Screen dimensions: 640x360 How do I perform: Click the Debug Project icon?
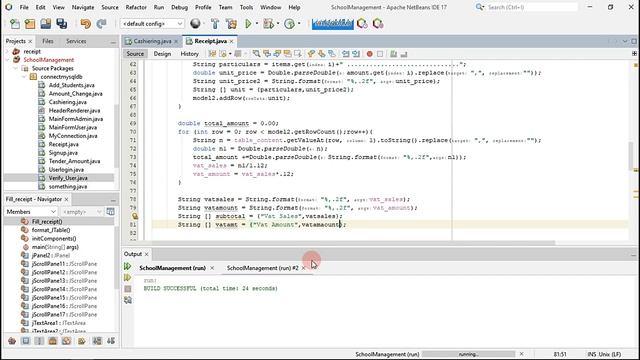pyautogui.click(x=268, y=24)
